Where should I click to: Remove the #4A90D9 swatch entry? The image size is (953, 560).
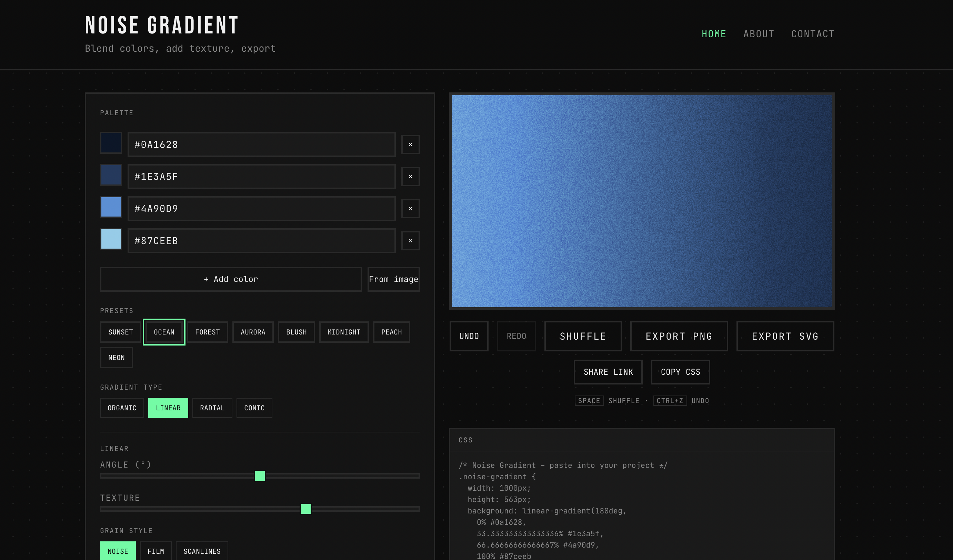coord(410,208)
